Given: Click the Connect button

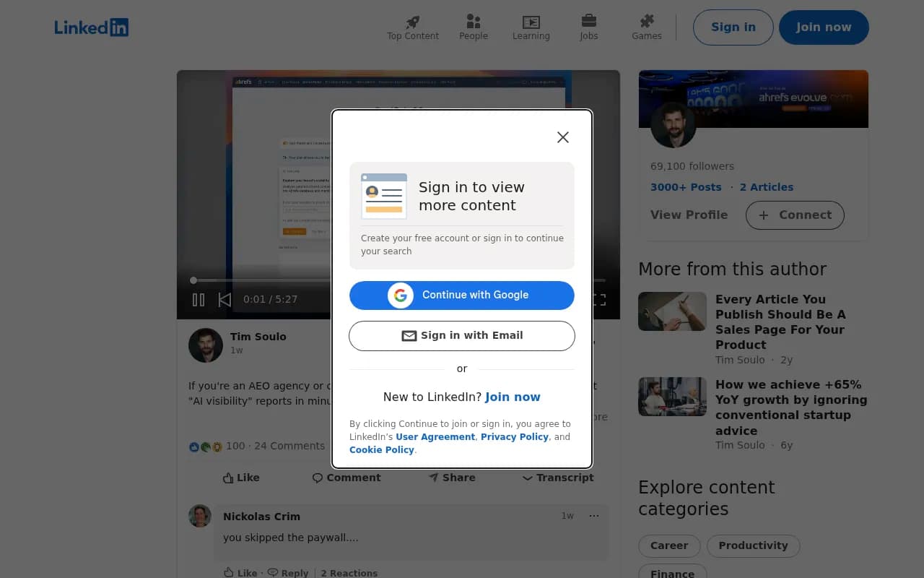Looking at the screenshot, I should (x=795, y=215).
